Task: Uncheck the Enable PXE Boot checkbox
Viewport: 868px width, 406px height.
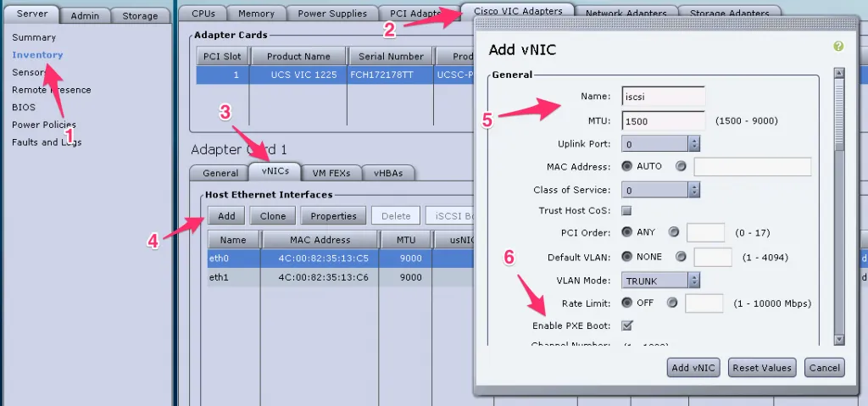Action: [626, 325]
